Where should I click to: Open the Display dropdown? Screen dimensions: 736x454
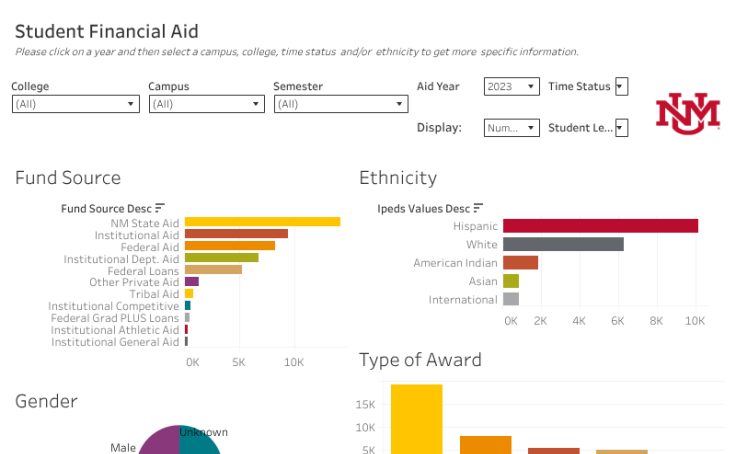click(512, 128)
